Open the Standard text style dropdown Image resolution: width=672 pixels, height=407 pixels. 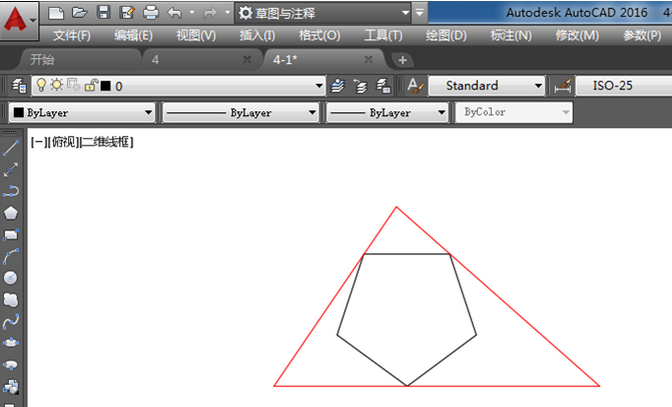487,86
